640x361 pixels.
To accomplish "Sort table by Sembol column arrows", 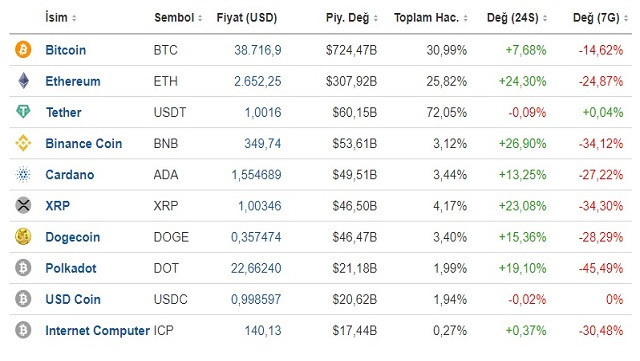I will (x=200, y=18).
